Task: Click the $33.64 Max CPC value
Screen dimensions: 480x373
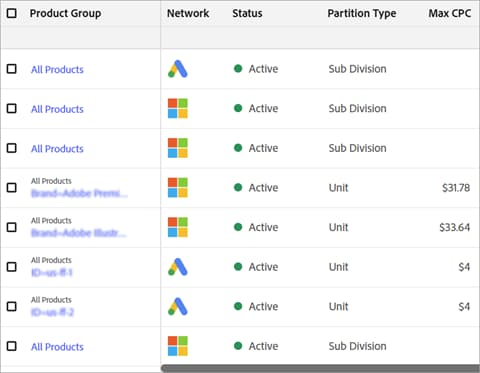Action: point(455,227)
